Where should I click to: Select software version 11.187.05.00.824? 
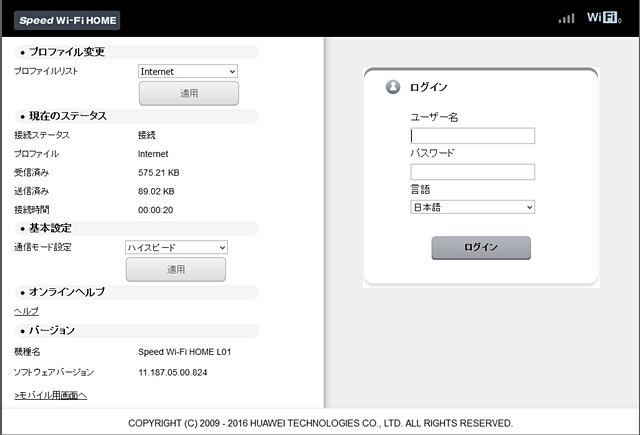pos(173,373)
